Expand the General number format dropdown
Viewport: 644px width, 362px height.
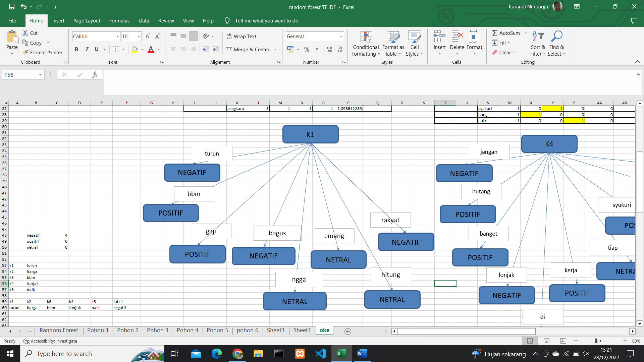(x=341, y=36)
